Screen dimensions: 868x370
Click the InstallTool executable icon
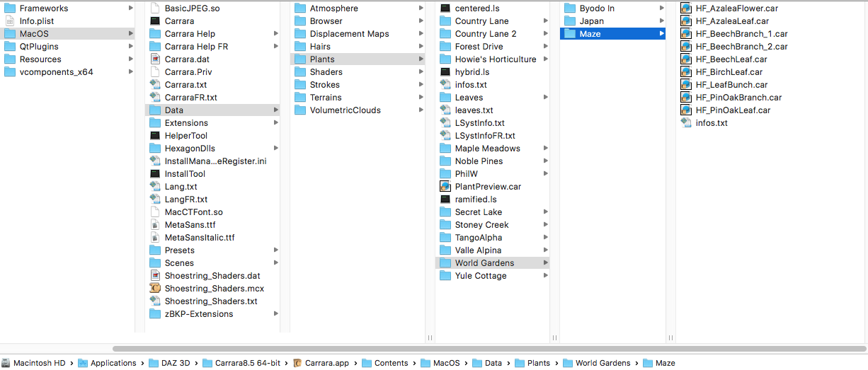[155, 174]
